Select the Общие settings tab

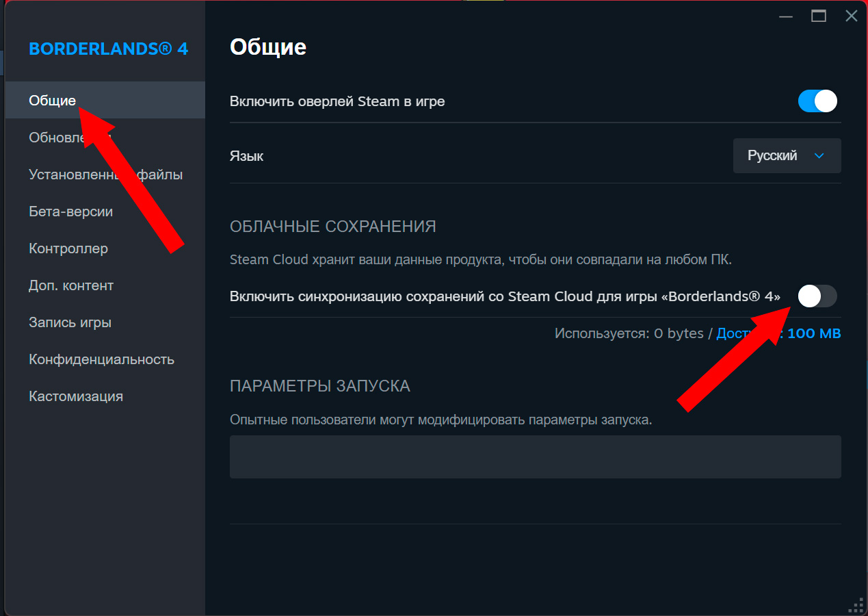tap(53, 101)
